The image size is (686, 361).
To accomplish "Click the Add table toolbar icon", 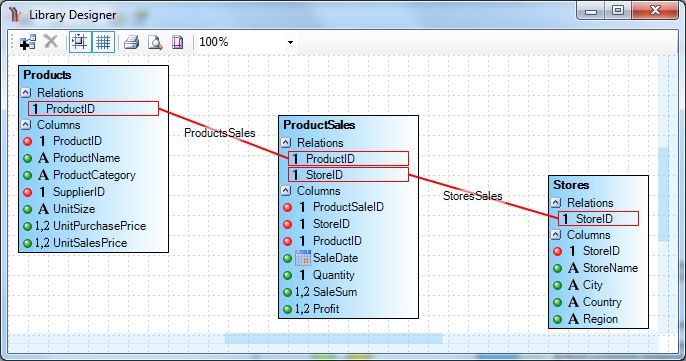I will click(28, 42).
